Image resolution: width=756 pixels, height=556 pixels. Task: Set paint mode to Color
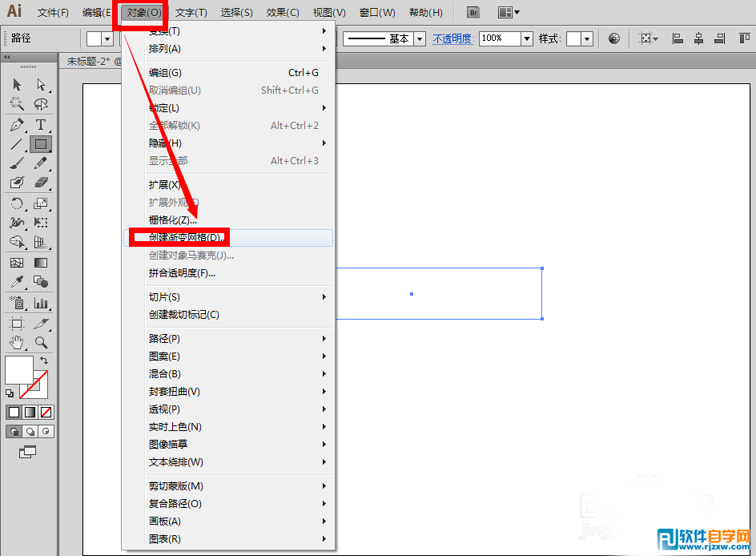(14, 413)
